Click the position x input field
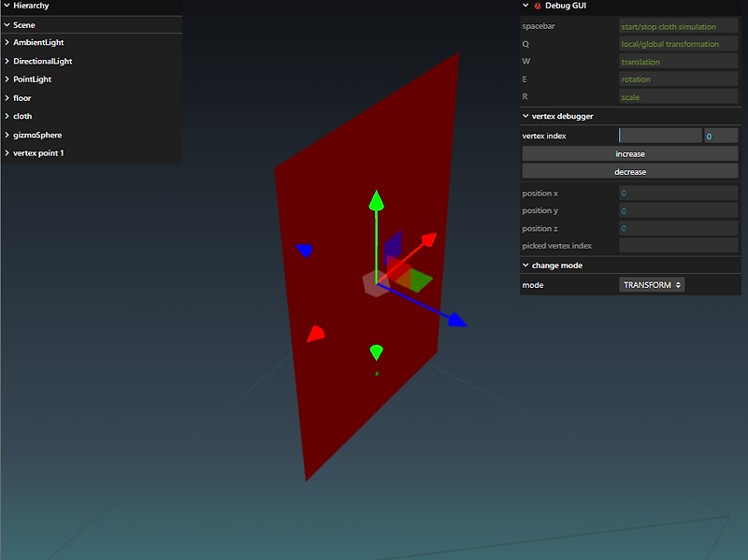Screen dimensions: 748x560 click(x=678, y=193)
